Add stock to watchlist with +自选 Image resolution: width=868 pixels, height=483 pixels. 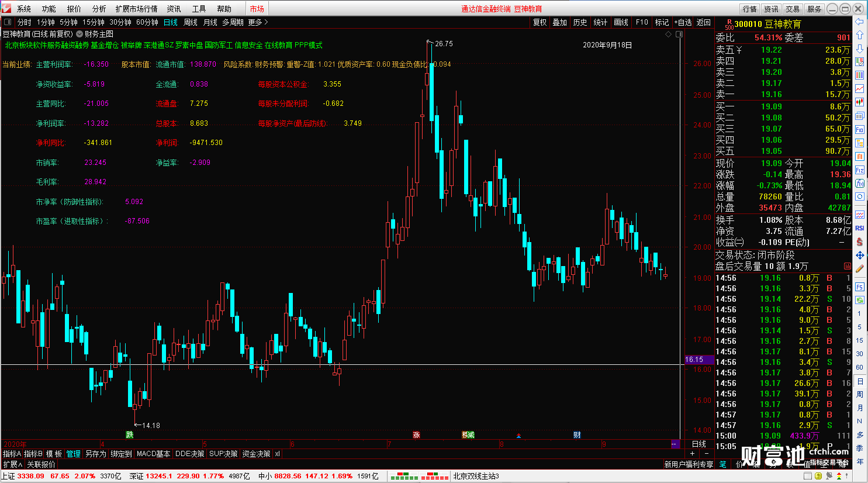tap(683, 22)
